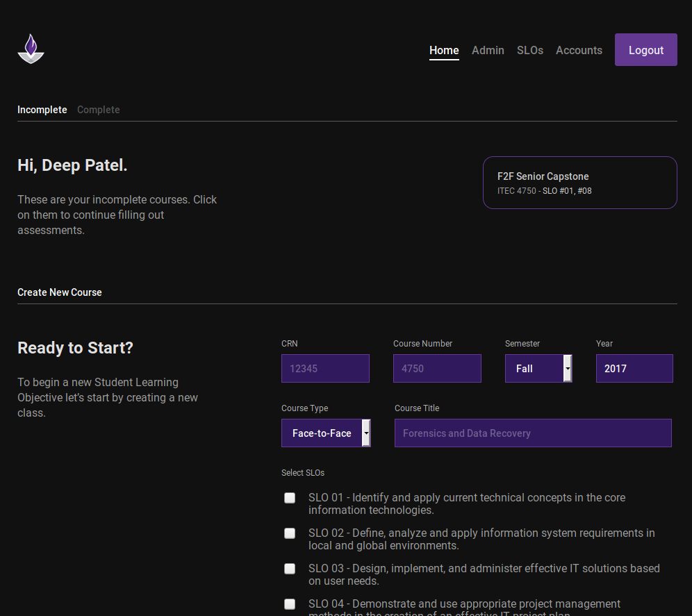The image size is (692, 616).
Task: Check SLO 04 about project management methods
Action: [289, 604]
